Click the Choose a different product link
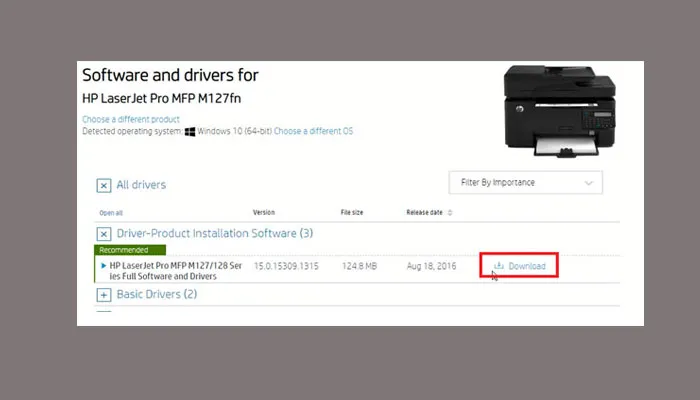The height and width of the screenshot is (400, 700). click(131, 119)
